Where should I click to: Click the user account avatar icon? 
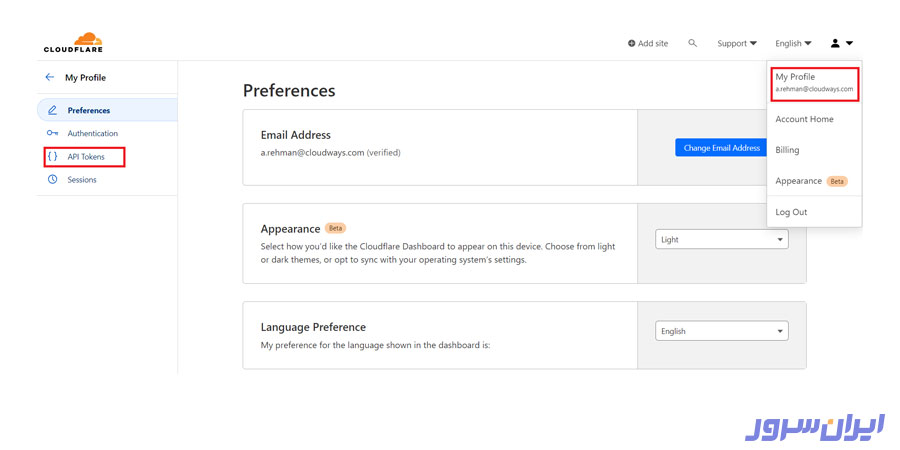click(x=836, y=43)
